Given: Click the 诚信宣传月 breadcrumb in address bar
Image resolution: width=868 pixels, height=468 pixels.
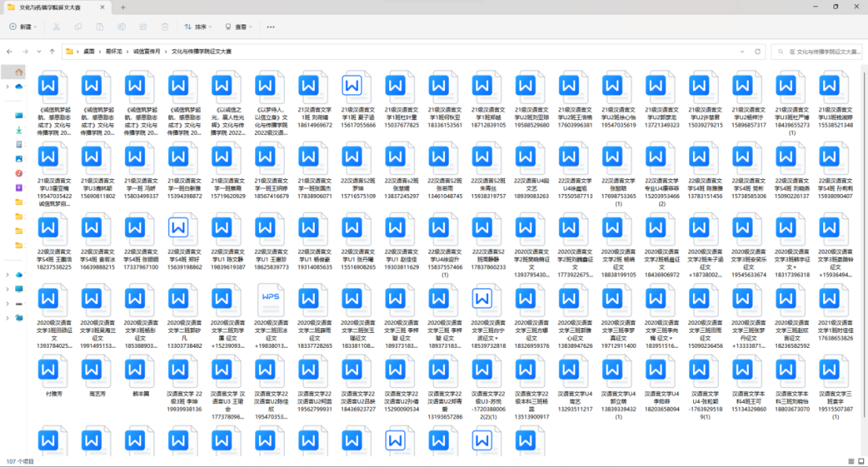Looking at the screenshot, I should (x=146, y=52).
